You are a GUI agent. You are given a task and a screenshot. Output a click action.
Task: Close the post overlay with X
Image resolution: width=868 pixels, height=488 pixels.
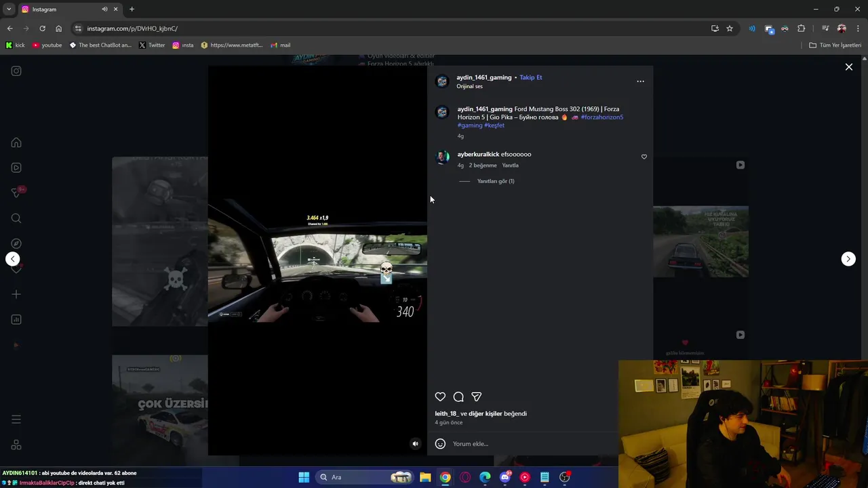coord(848,67)
